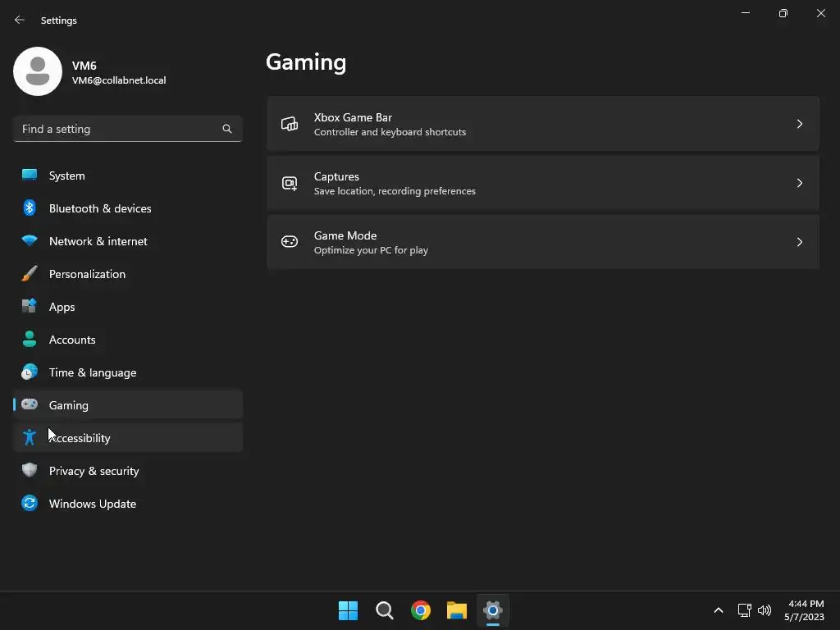Click the Personalization paintbrush icon
Viewport: 840px width, 630px height.
tap(30, 273)
